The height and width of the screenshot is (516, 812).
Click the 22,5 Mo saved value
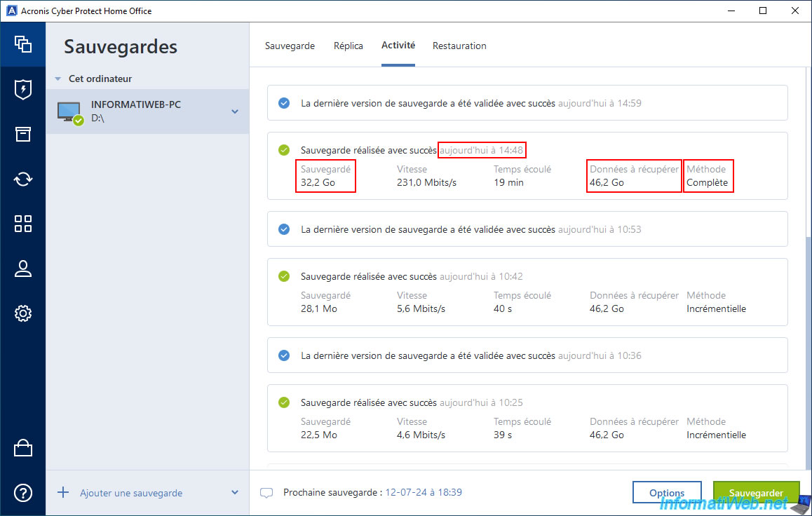click(319, 435)
